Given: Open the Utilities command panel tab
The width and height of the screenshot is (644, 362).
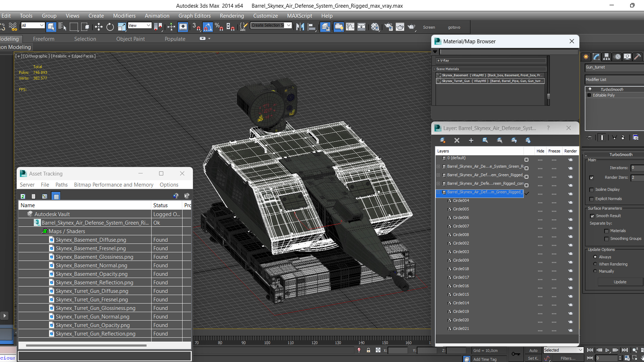Looking at the screenshot, I should point(638,57).
